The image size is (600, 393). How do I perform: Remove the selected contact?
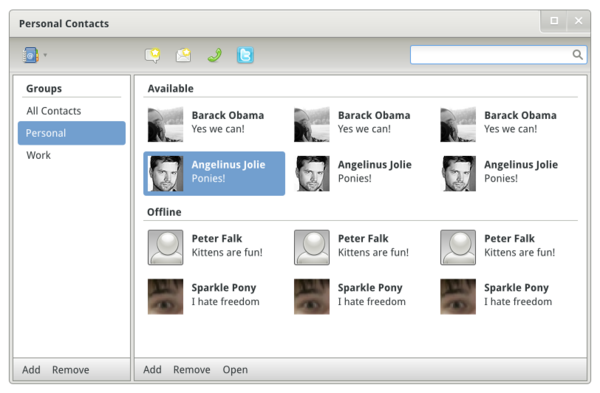click(x=192, y=370)
